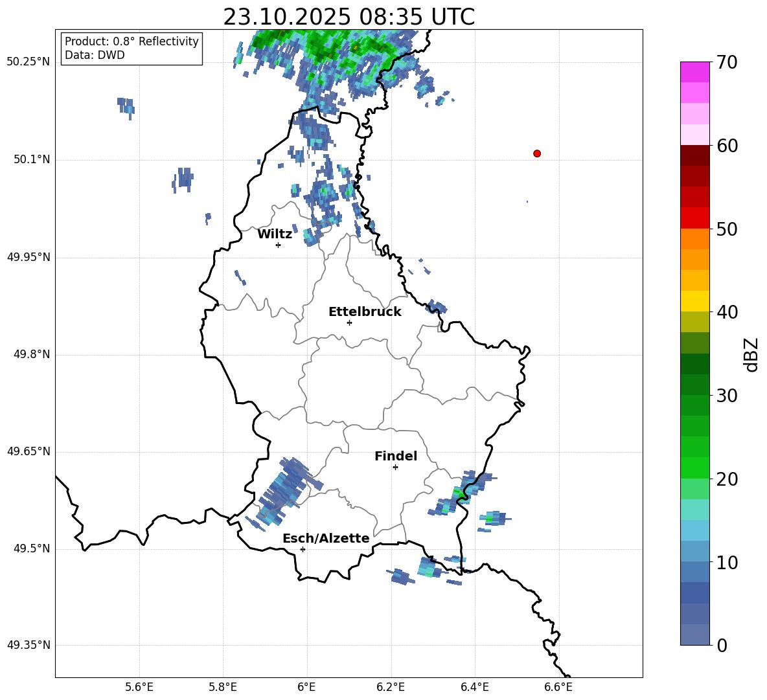Click the 50.25°N latitude label
The image size is (767, 700).
[x=29, y=62]
